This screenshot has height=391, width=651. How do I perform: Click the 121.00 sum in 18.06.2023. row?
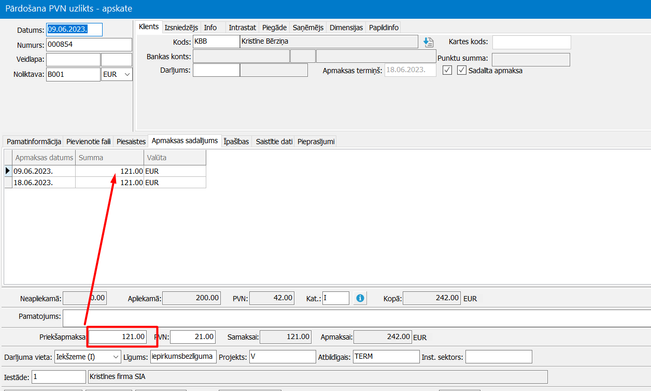tap(110, 183)
